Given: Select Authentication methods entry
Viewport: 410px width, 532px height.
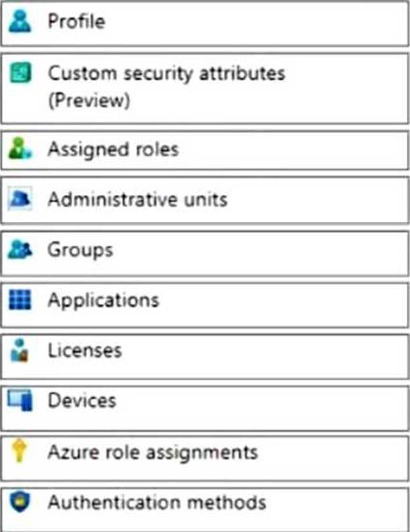Looking at the screenshot, I should click(157, 502).
